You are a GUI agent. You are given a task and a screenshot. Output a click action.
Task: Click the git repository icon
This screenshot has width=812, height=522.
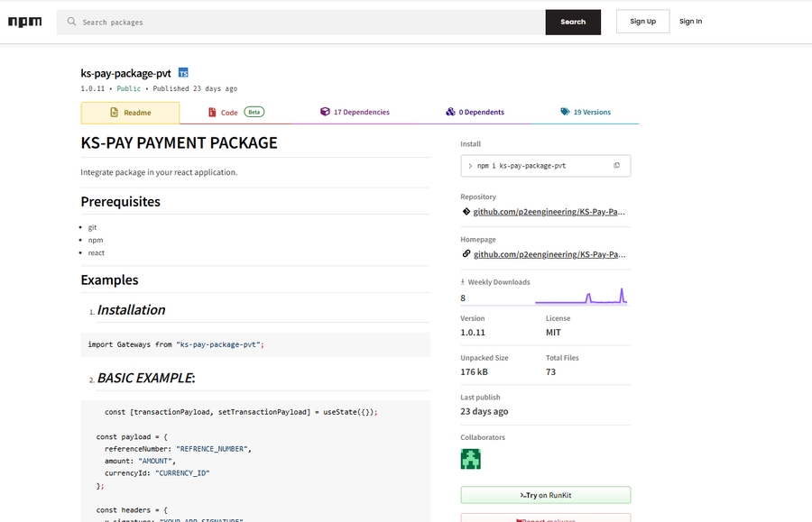point(466,212)
